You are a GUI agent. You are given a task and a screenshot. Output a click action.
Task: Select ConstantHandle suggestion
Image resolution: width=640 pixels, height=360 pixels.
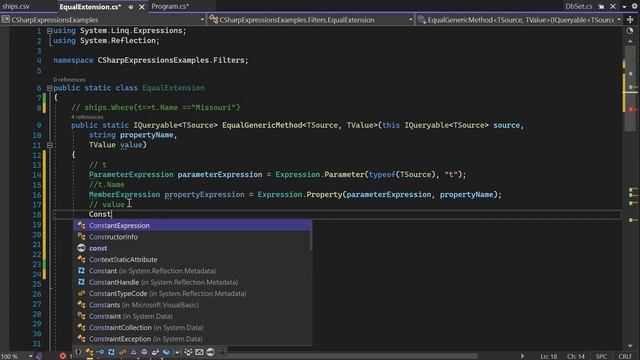192,282
